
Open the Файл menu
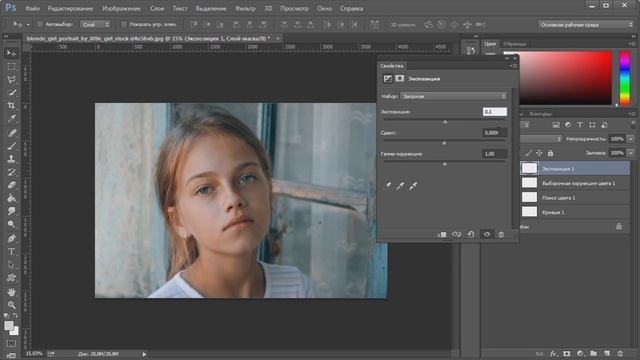point(32,8)
